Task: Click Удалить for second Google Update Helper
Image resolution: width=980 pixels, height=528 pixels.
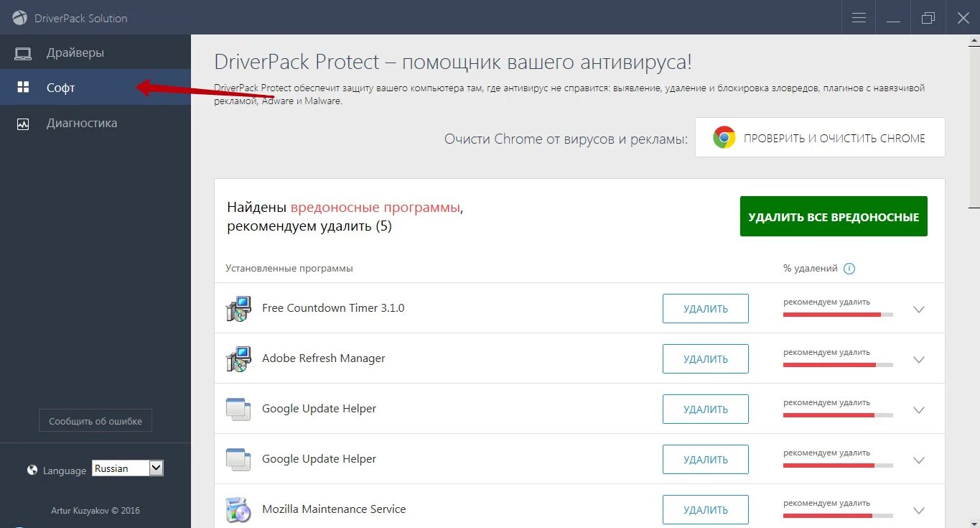Action: click(706, 459)
